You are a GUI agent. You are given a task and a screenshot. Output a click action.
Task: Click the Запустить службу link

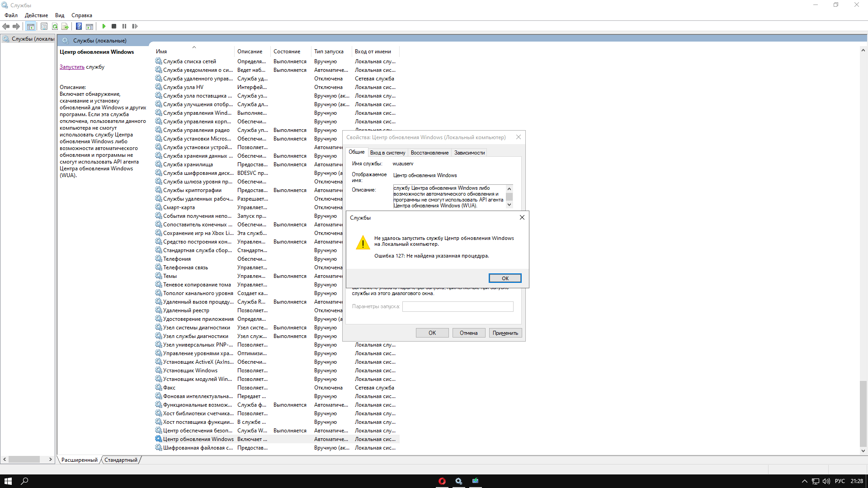point(72,67)
